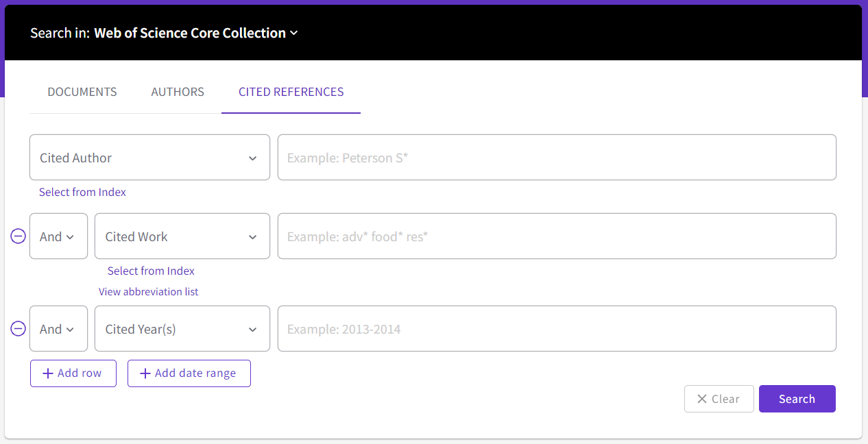Screen dimensions: 868x444
Task: Focus the Cited Work text field
Action: pyautogui.click(x=557, y=236)
